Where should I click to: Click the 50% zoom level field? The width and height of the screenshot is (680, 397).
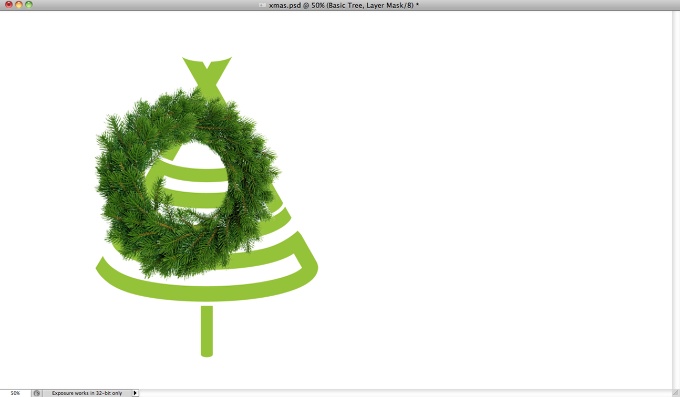(15, 393)
